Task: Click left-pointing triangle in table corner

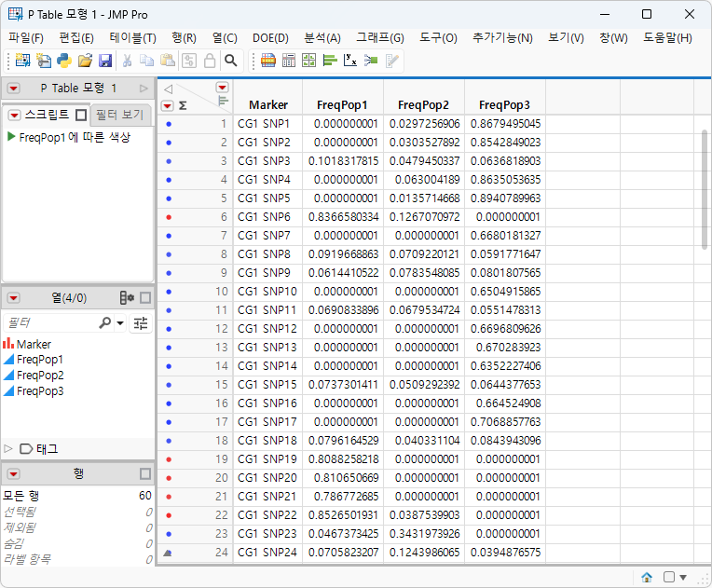Action: point(168,89)
